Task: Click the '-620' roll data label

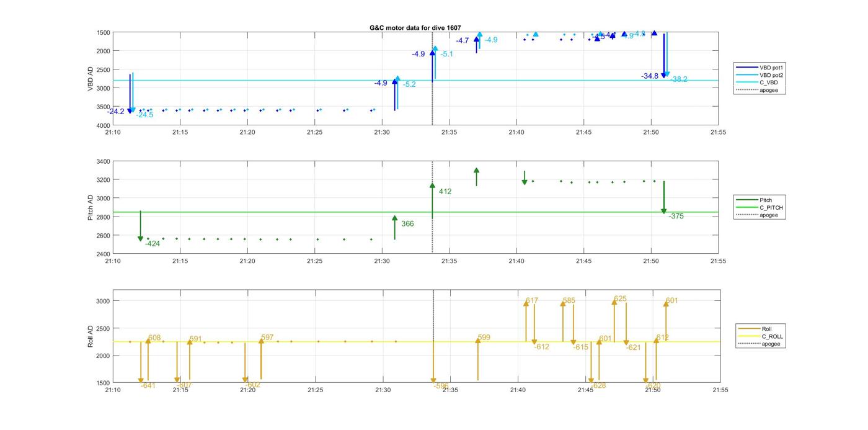Action: [x=653, y=386]
